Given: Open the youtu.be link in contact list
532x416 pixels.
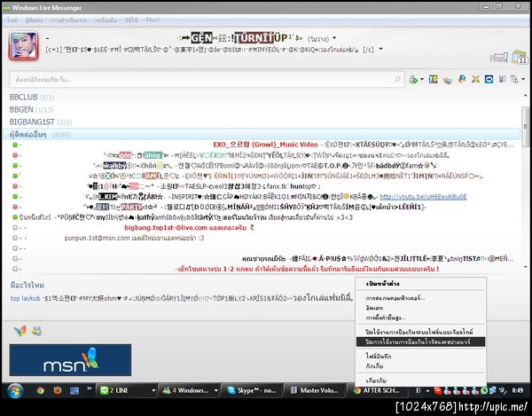Looking at the screenshot, I should click(423, 196).
